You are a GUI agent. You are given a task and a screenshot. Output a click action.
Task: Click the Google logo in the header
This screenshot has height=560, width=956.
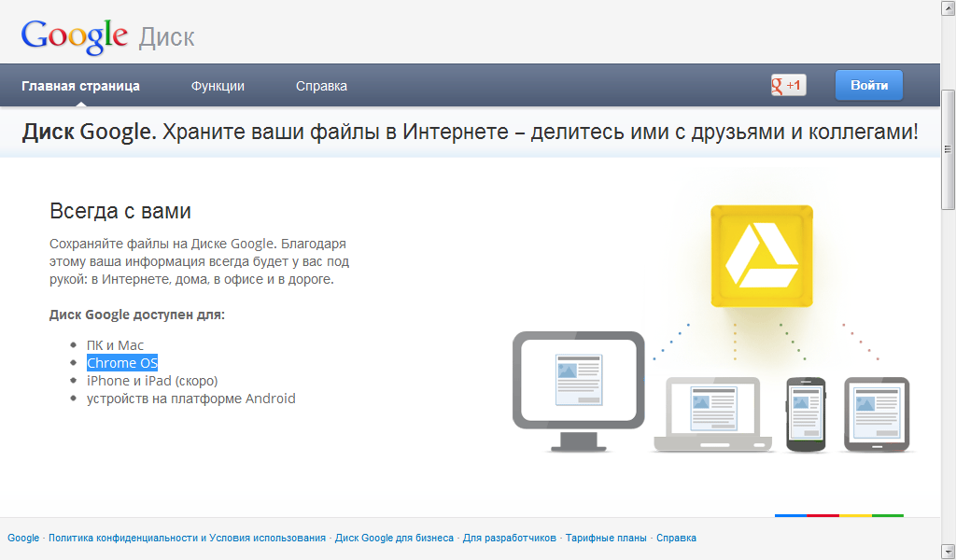pos(75,36)
